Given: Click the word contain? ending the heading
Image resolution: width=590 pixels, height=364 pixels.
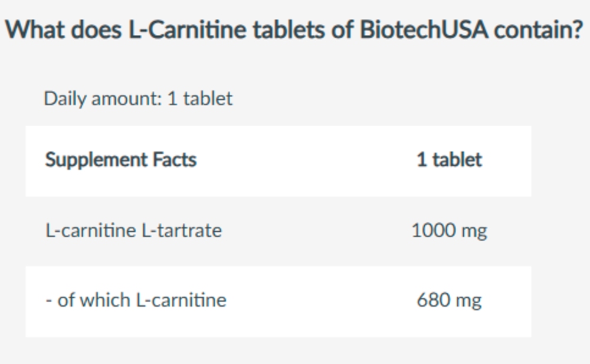Looking at the screenshot, I should coord(538,29).
